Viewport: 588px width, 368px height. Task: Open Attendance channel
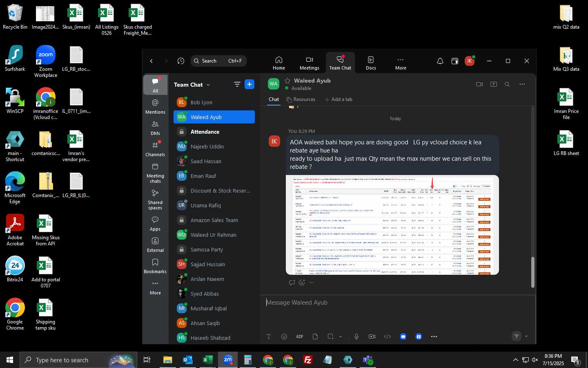214,132
